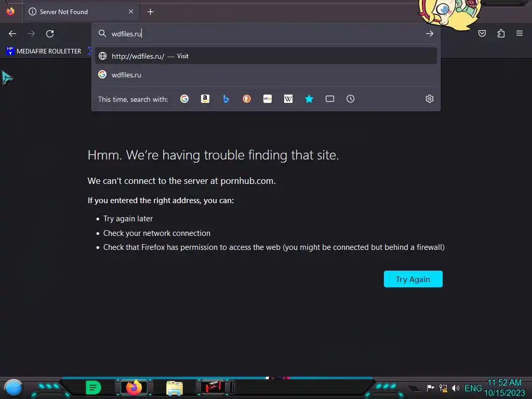Screen dimensions: 532x399
Task: Choose the Google wdfiles.ru search suggestion
Action: click(x=266, y=75)
